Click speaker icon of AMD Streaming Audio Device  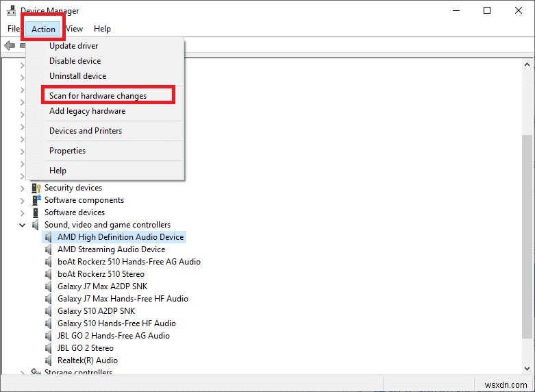click(49, 249)
